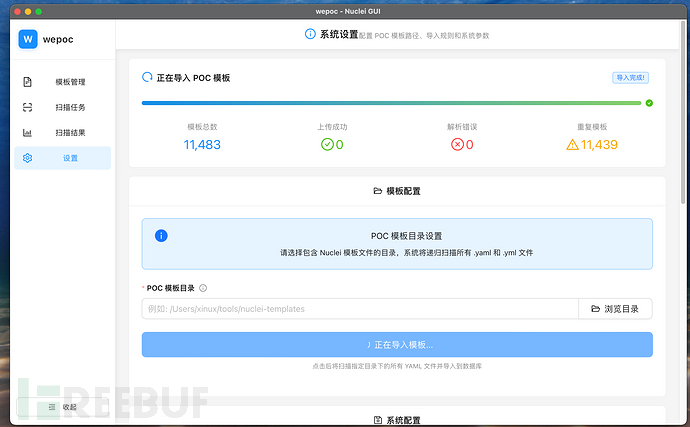
Task: Go to 扫描任务 menu item
Action: (x=62, y=107)
